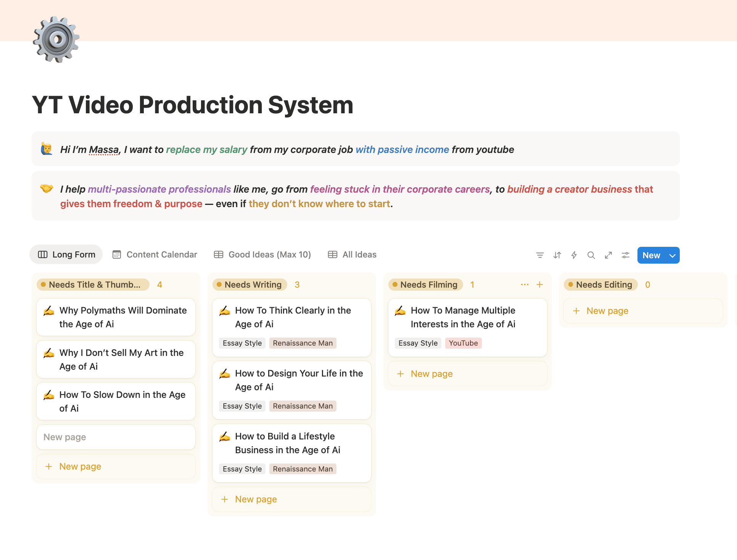Open the Why Polymaths Will Dominate card
Screen dimensions: 737x560
point(116,317)
